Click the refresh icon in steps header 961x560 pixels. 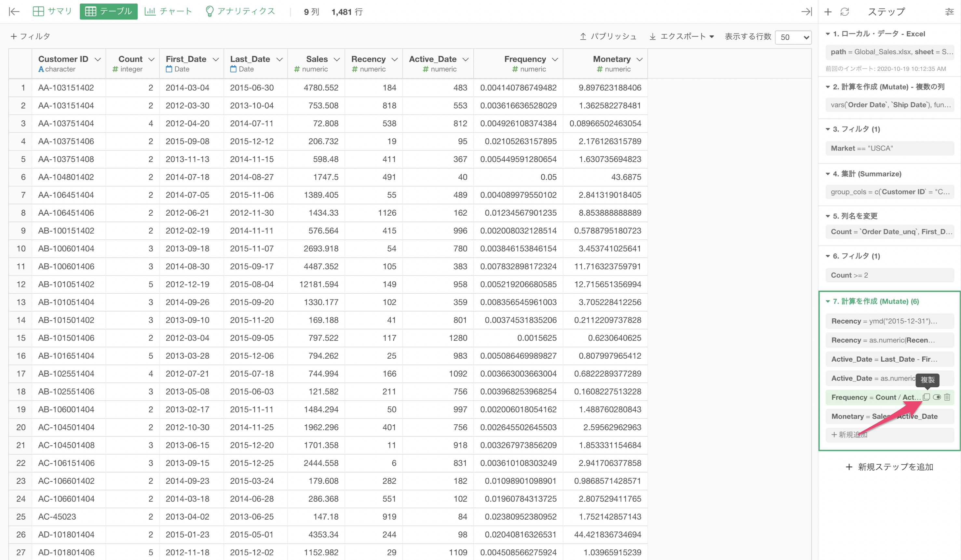[x=845, y=12]
